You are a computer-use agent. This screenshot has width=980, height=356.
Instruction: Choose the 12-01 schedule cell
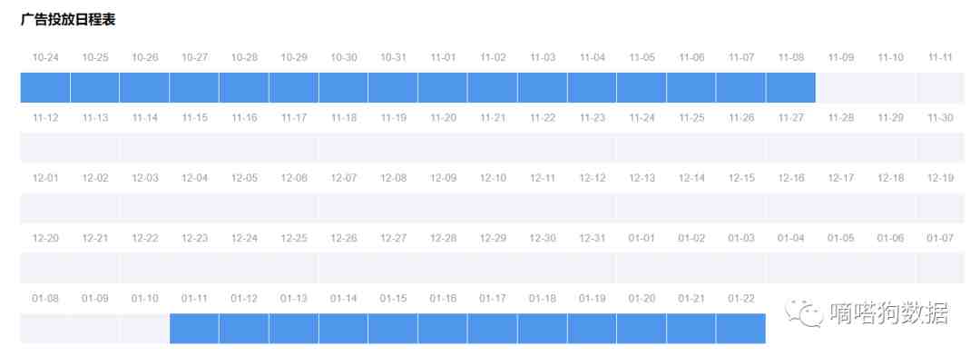[x=45, y=208]
